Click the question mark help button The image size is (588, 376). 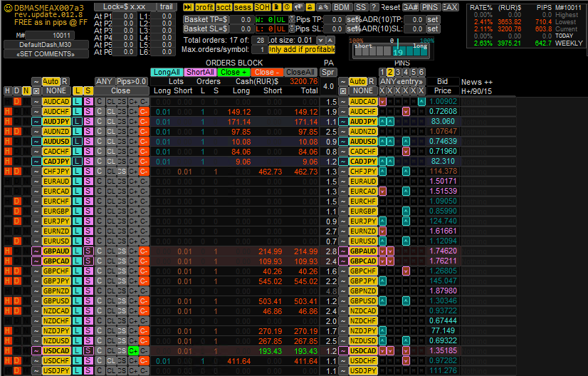[x=374, y=7]
